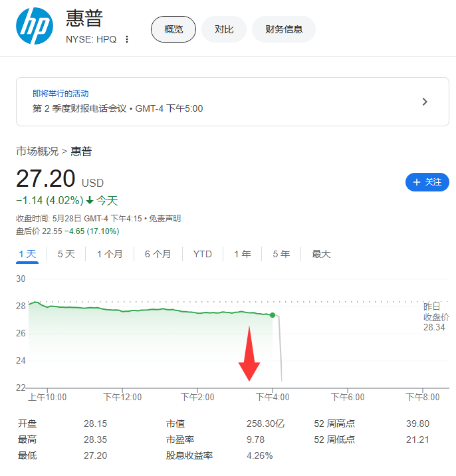
Task: Select the 5 天 chart range
Action: (66, 254)
